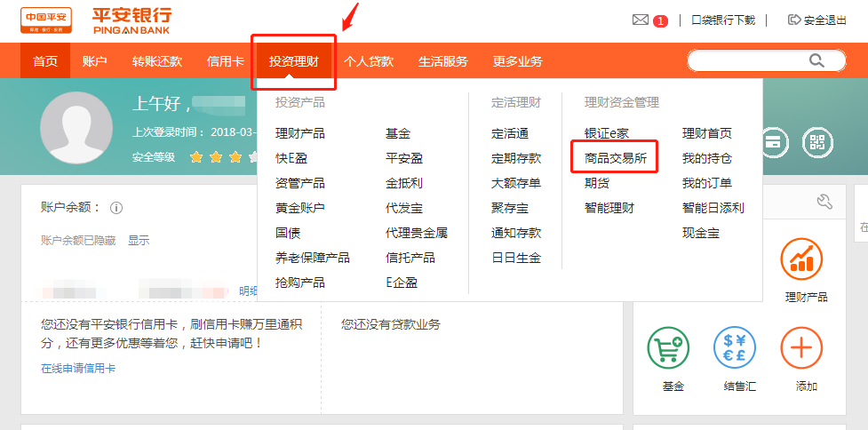Select 代理贵金属 menu entry

417,233
